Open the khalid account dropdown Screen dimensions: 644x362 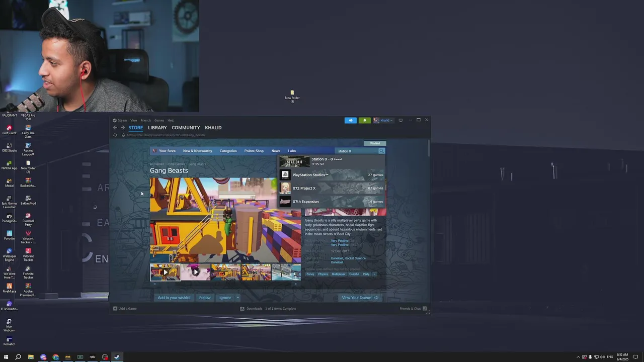click(383, 120)
